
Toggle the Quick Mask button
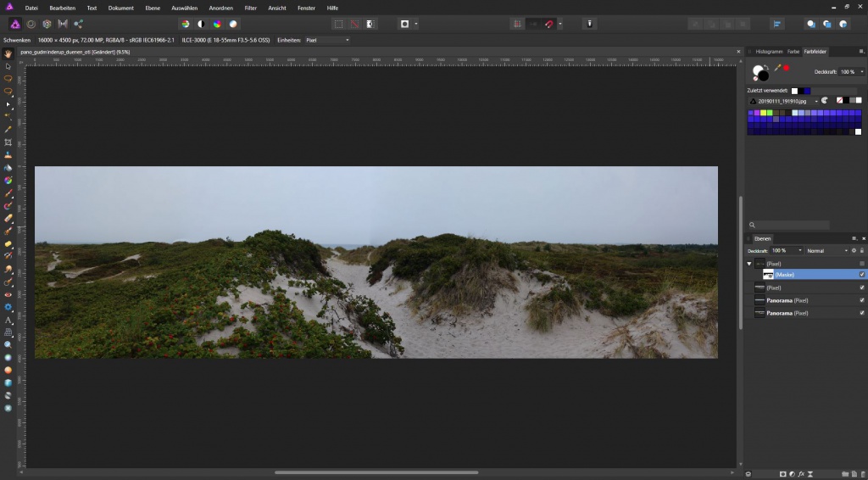tap(404, 24)
